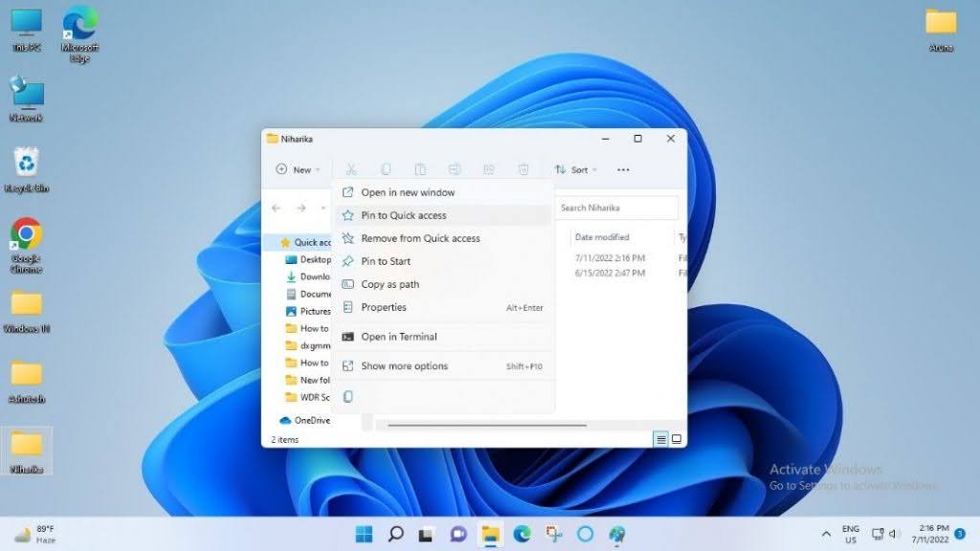Open the Sort dropdown in Explorer
This screenshot has height=551, width=980.
coord(575,170)
